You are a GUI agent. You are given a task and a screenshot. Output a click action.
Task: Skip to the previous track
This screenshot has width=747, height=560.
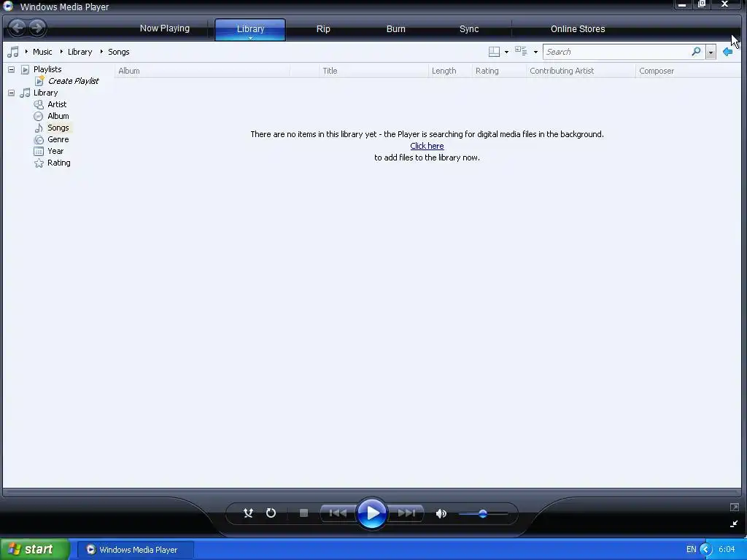(338, 513)
